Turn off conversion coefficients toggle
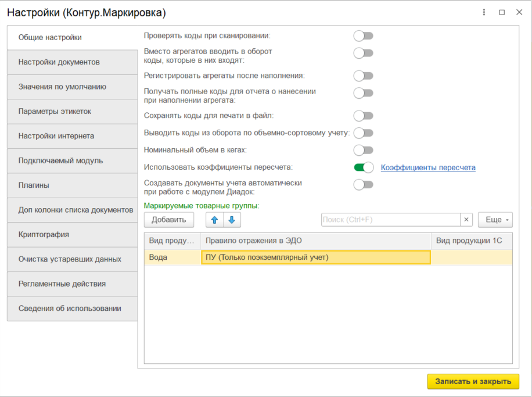 364,167
